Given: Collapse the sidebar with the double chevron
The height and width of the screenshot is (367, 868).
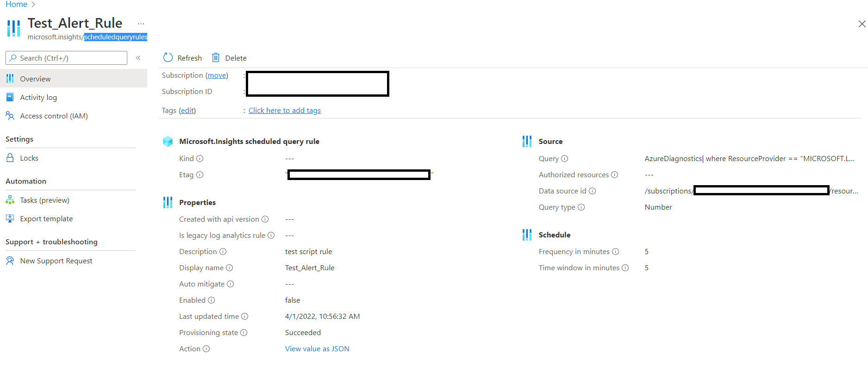Looking at the screenshot, I should click(x=138, y=58).
